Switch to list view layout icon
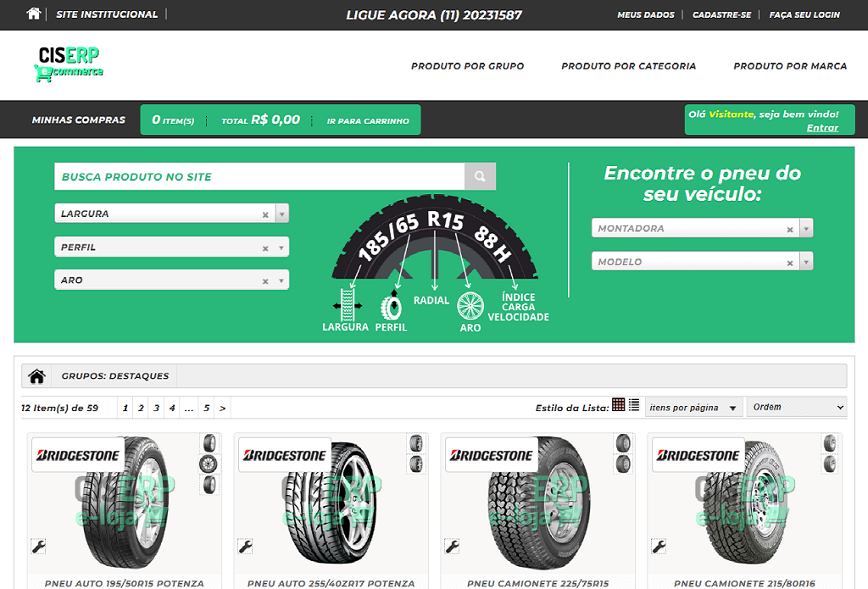Screen dimensions: 868x589 (x=633, y=404)
